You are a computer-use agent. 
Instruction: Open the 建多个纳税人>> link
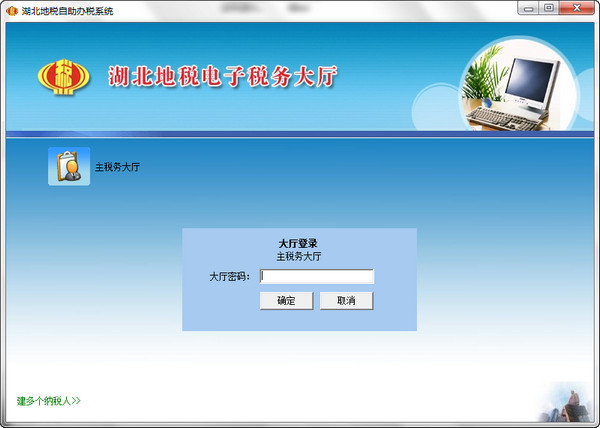point(49,401)
